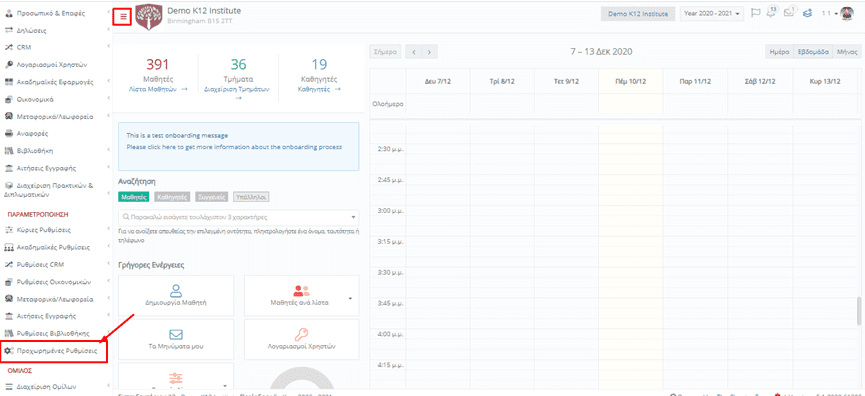Select Καθηγητές search filter toggle
The height and width of the screenshot is (396, 865).
172,196
